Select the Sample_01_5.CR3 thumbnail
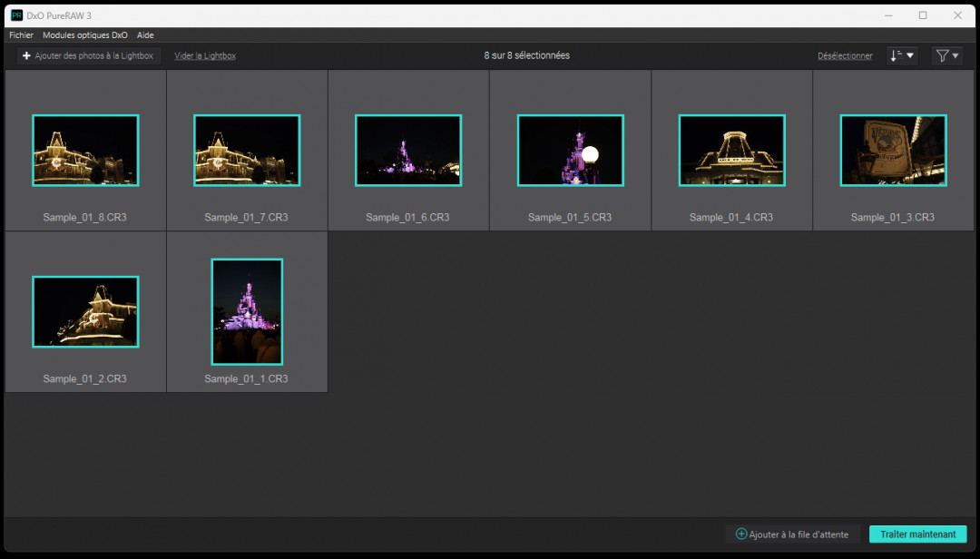The image size is (980, 559). tap(570, 150)
